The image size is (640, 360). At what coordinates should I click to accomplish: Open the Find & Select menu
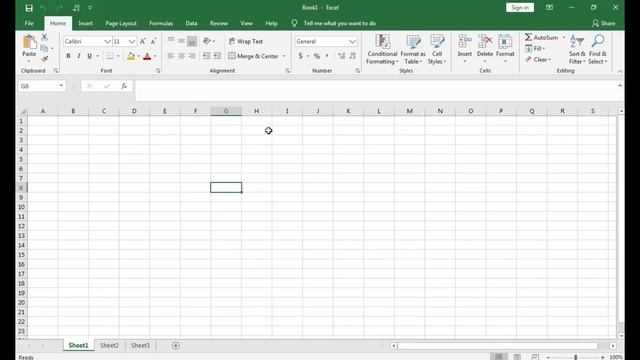[x=598, y=49]
